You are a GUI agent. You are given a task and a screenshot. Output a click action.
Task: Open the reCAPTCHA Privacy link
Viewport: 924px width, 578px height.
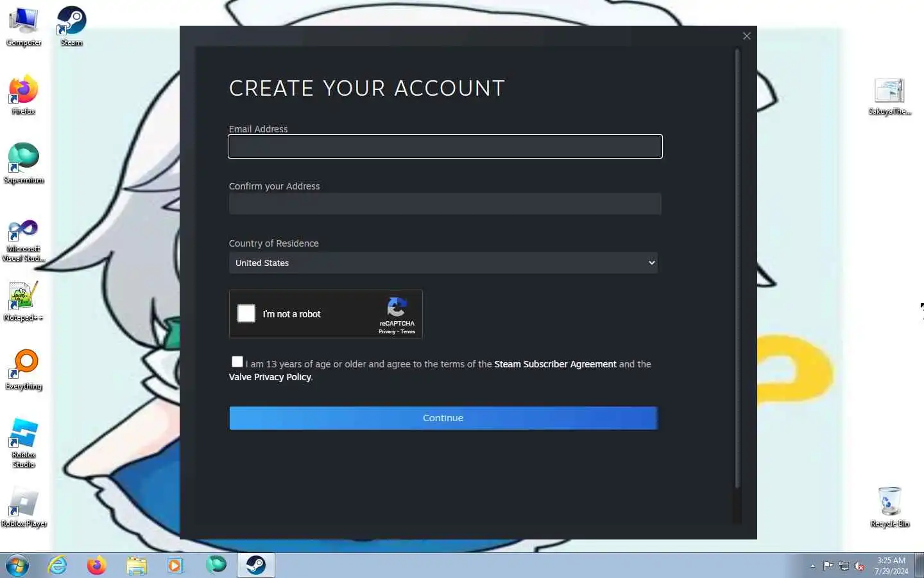click(386, 331)
